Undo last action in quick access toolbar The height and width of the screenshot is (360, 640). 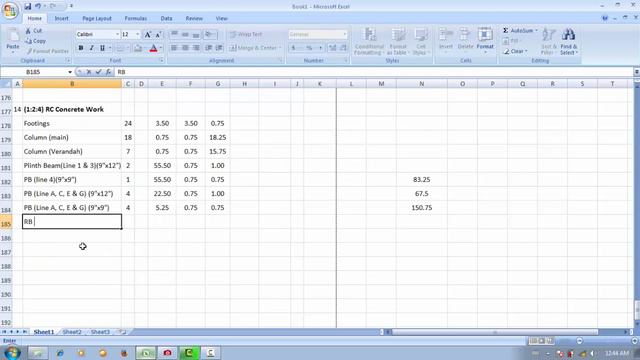(x=38, y=6)
